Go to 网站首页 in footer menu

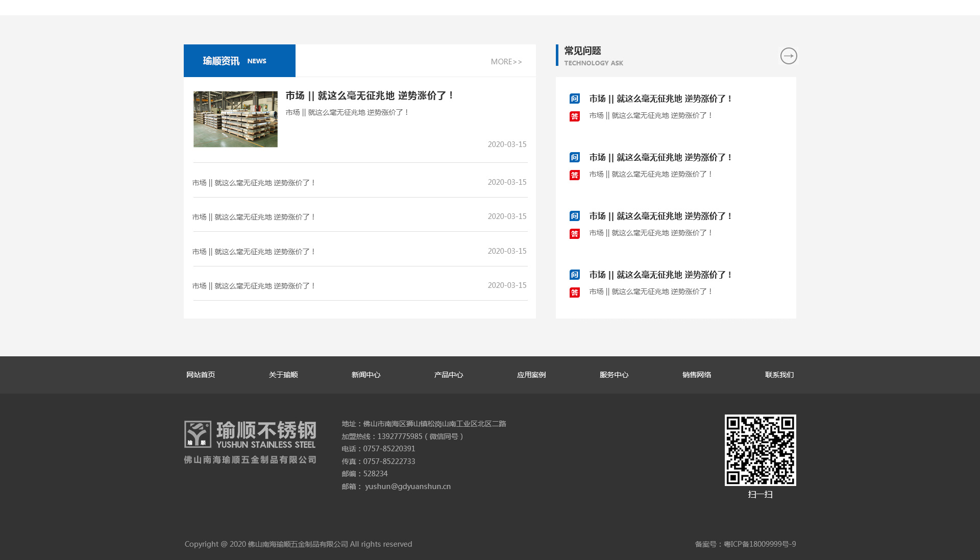tap(201, 375)
